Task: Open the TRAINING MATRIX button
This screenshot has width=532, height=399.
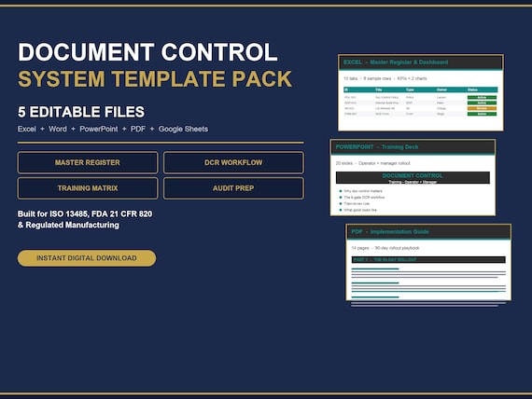Action: point(88,188)
